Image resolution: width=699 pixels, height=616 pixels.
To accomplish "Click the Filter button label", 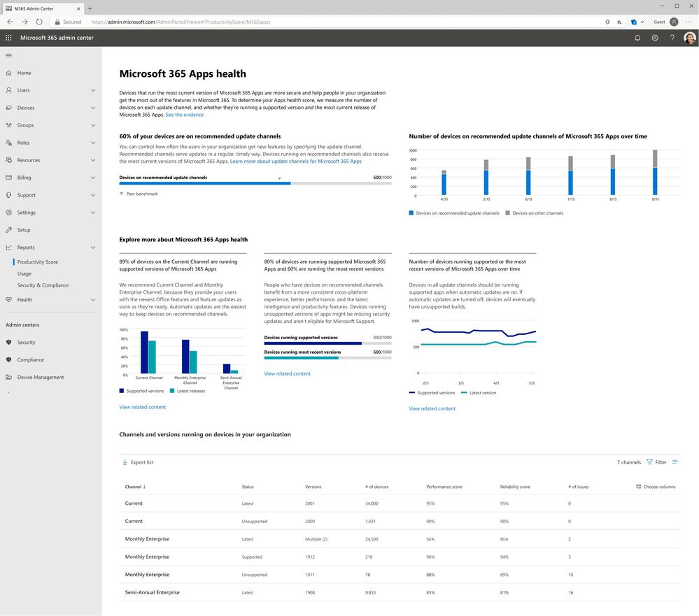I will point(661,462).
